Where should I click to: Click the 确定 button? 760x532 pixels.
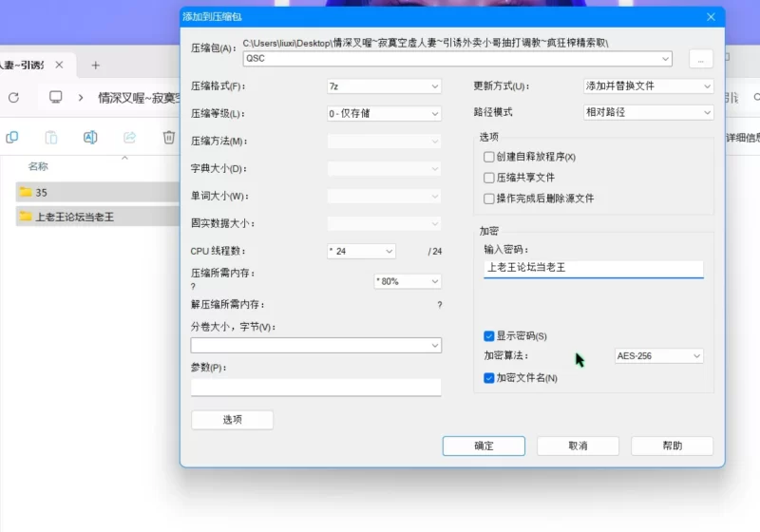coord(484,446)
